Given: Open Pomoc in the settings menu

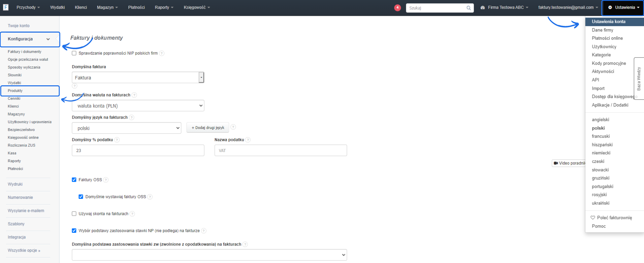Looking at the screenshot, I should tap(599, 226).
